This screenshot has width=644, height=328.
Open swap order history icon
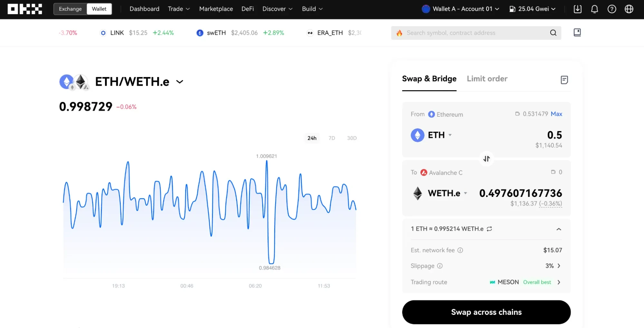click(x=564, y=80)
